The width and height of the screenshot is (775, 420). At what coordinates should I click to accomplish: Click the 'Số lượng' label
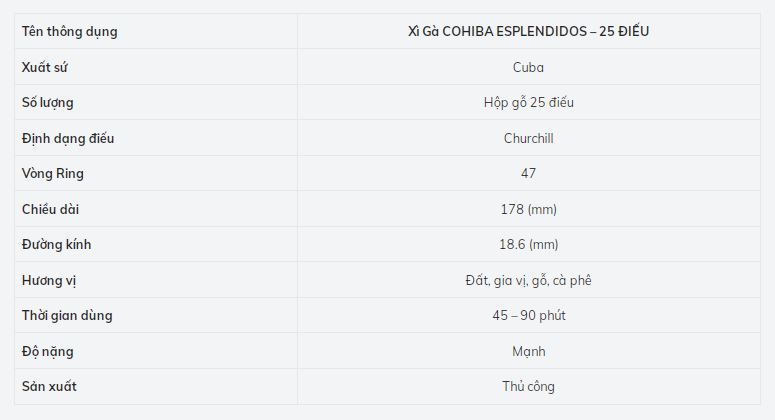48,103
